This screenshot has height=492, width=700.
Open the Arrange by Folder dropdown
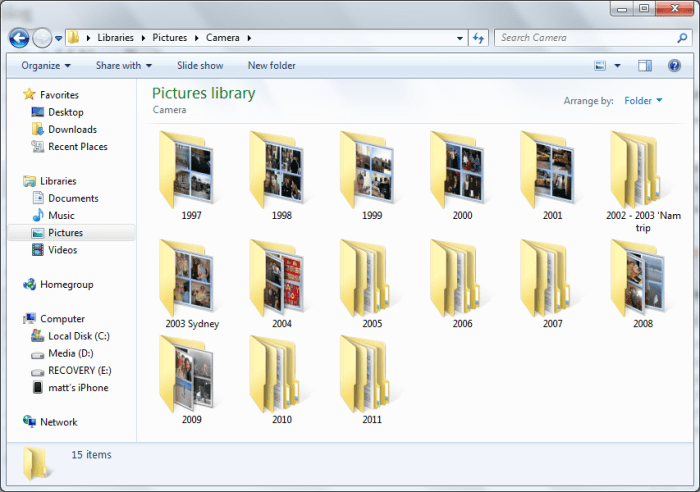tap(643, 100)
